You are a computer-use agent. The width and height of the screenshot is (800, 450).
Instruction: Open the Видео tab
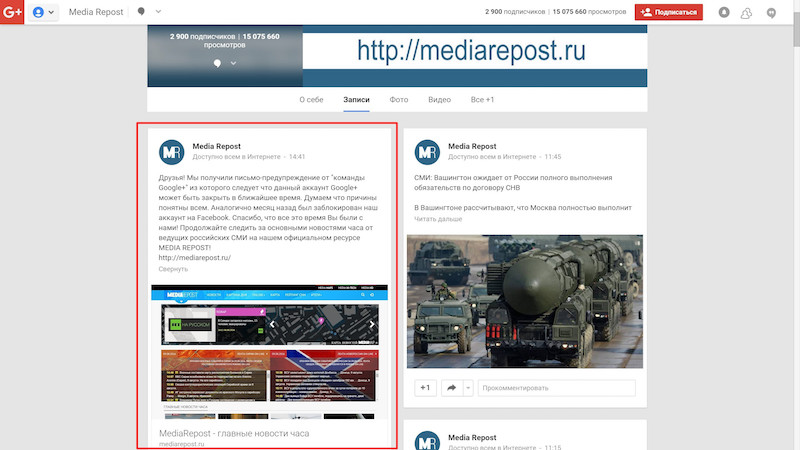[x=439, y=99]
